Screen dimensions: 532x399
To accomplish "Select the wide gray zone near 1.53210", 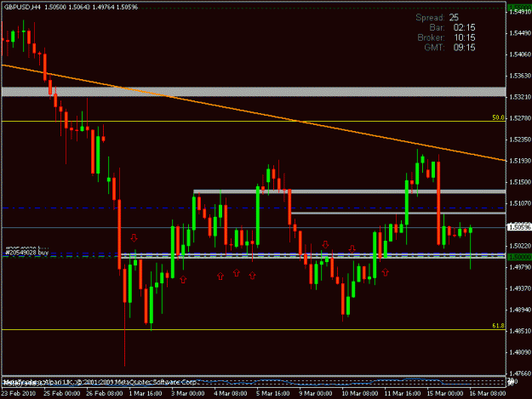I will tap(254, 92).
